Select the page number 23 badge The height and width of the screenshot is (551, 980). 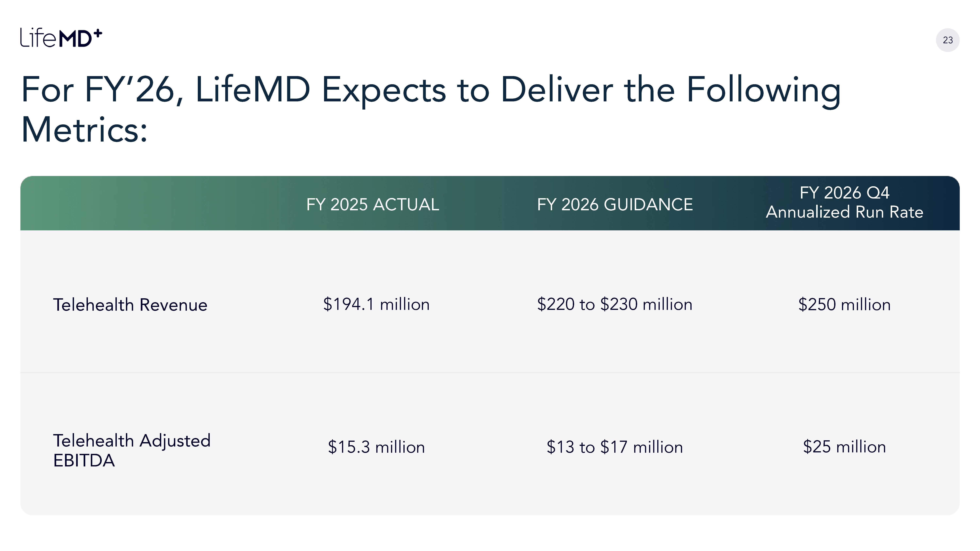[x=947, y=40]
